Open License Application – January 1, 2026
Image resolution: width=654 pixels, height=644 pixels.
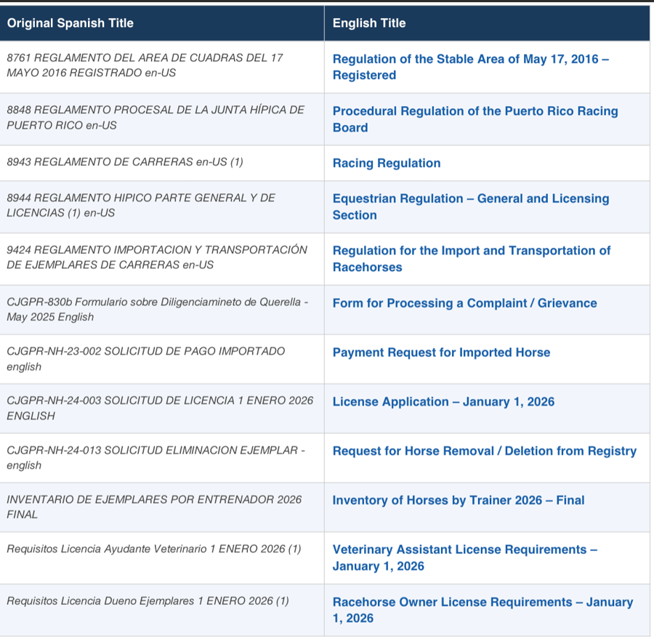pyautogui.click(x=444, y=401)
